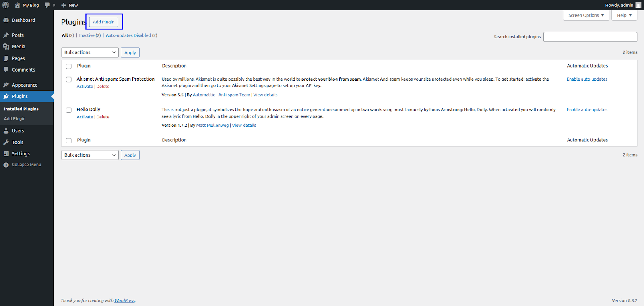This screenshot has height=306, width=644.
Task: Click the Posts pushpin icon
Action: coord(6,35)
